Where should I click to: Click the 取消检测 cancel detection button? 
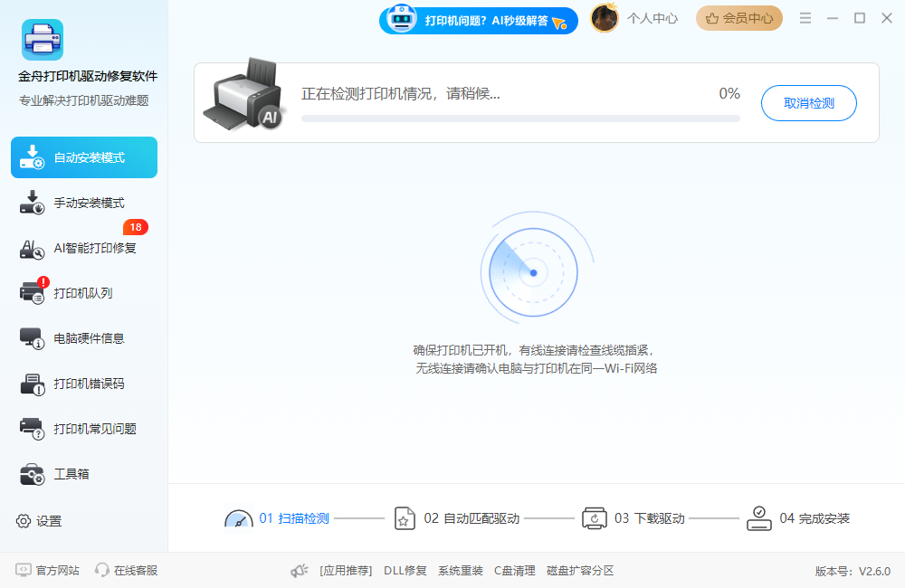coord(808,103)
